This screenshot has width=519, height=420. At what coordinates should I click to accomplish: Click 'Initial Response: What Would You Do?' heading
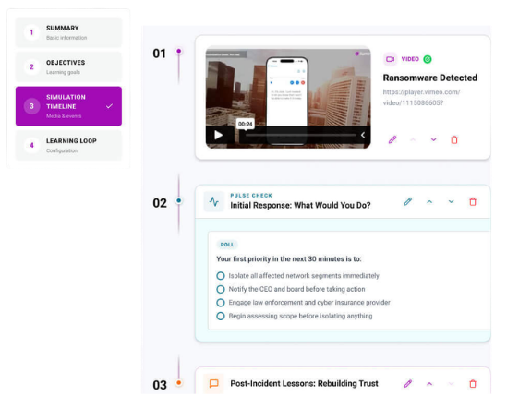300,205
